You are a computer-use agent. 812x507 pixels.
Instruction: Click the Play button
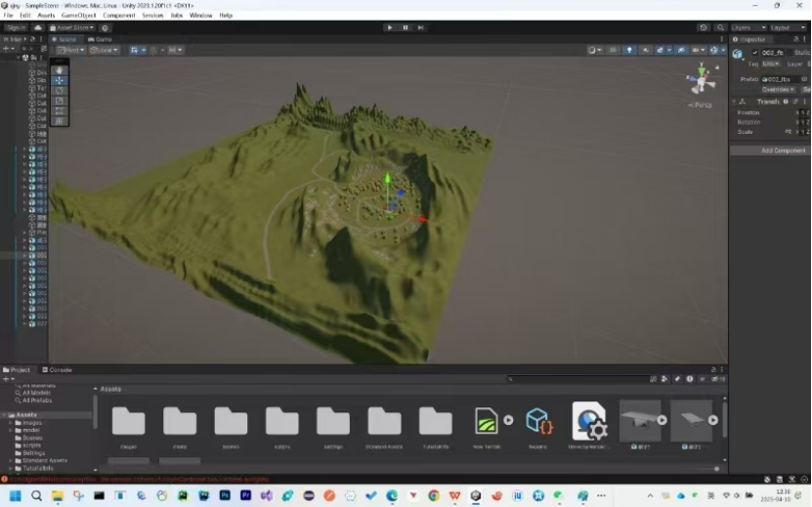coord(390,27)
